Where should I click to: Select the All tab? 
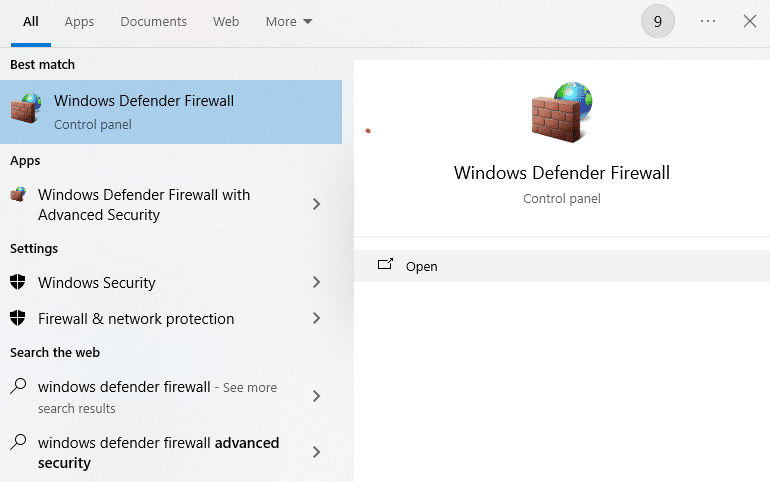(30, 22)
